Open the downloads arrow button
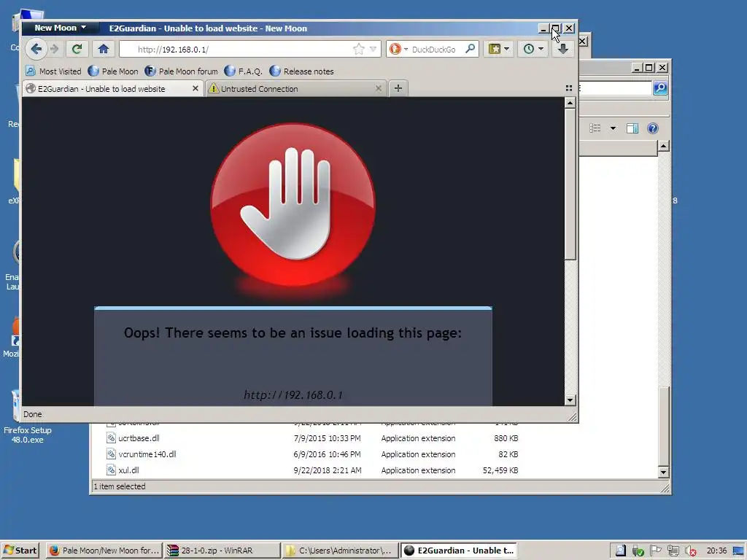This screenshot has height=560, width=747. coord(563,49)
